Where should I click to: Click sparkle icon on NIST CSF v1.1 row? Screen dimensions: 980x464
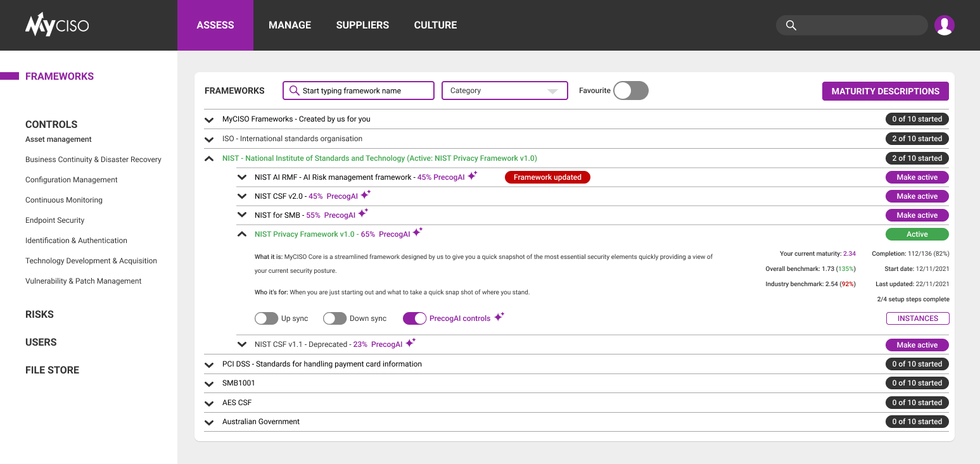click(x=410, y=343)
